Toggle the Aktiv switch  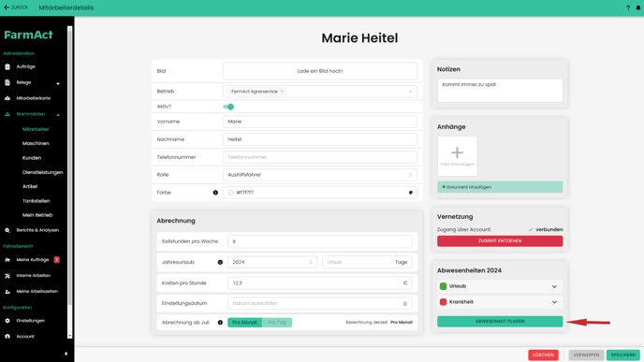(x=228, y=107)
